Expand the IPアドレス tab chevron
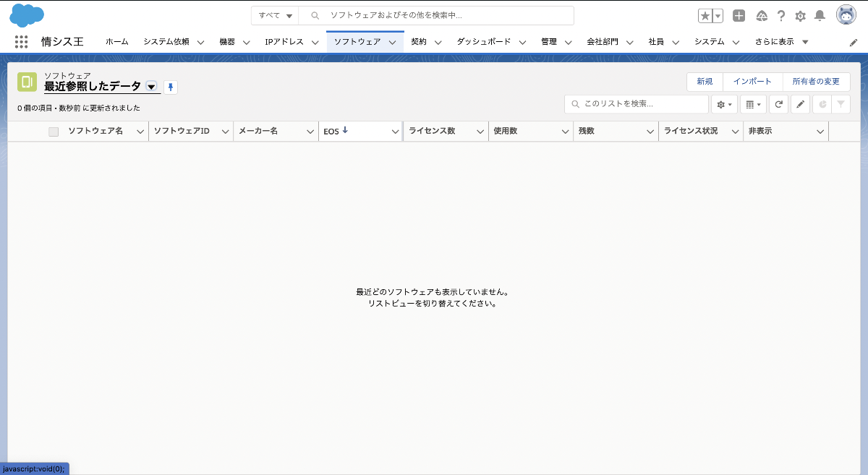Viewport: 868px width, 475px height. [x=315, y=43]
